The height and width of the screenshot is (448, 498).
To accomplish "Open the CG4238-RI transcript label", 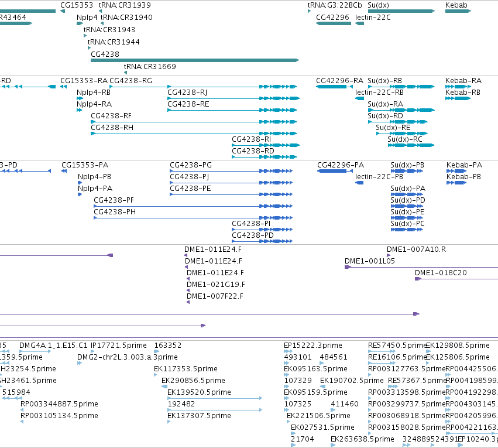I will 252,139.
